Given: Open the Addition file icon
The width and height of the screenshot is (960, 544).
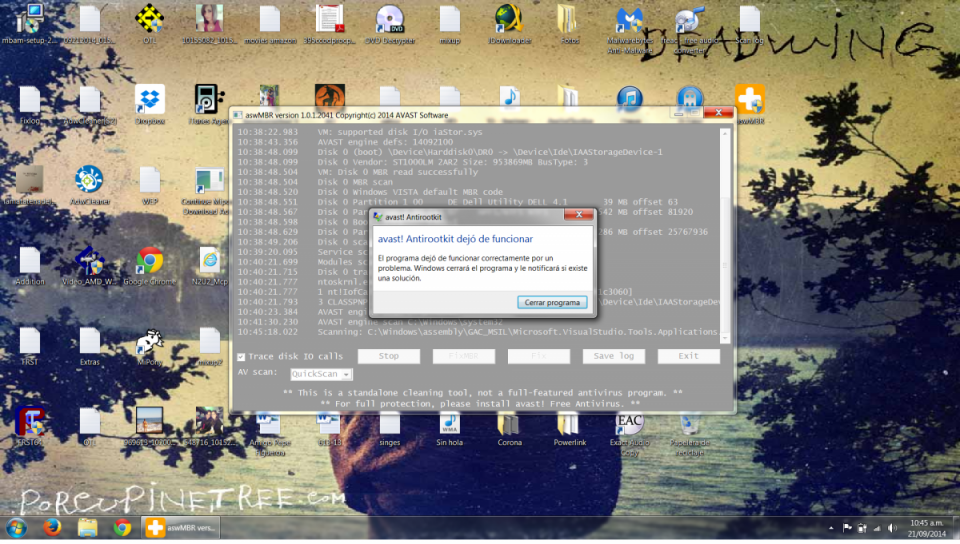Looking at the screenshot, I should coord(29,266).
